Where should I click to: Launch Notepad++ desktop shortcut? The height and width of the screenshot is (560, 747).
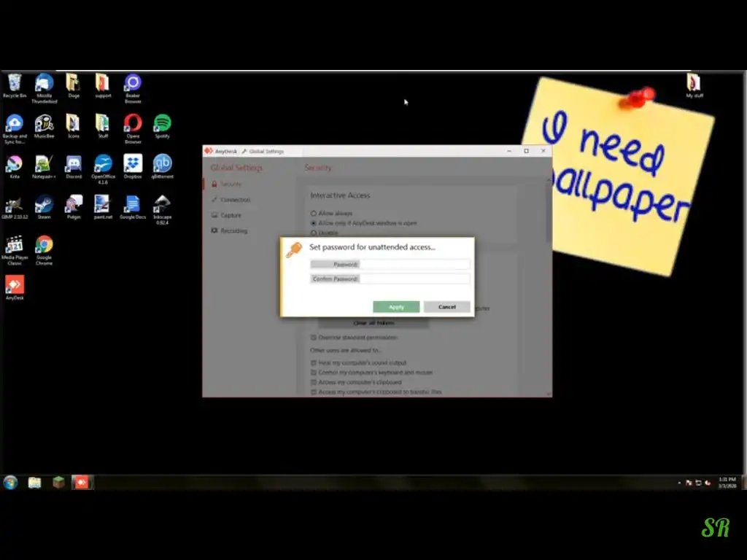point(44,167)
